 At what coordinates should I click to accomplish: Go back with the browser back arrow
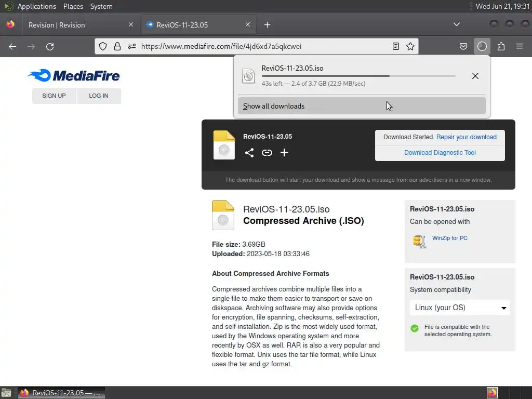(12, 46)
